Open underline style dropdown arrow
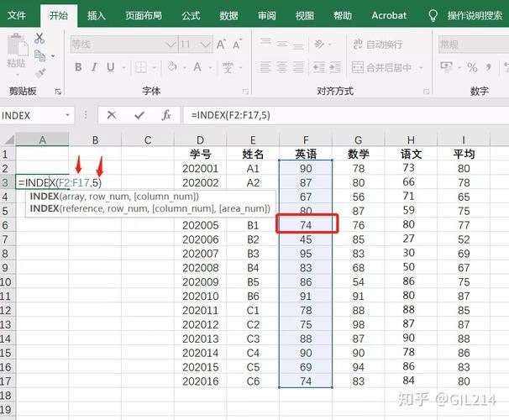Viewport: 509px width, 420px height. pos(123,68)
